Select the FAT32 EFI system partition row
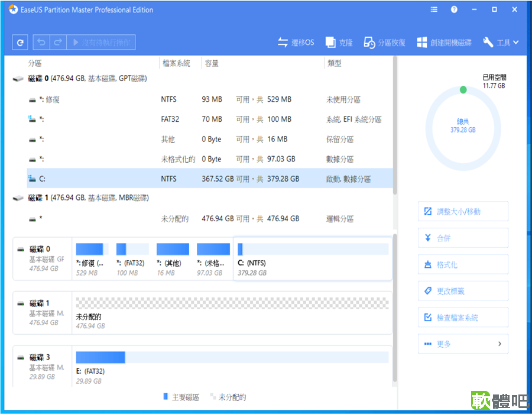The width and height of the screenshot is (532, 414). coord(210,119)
